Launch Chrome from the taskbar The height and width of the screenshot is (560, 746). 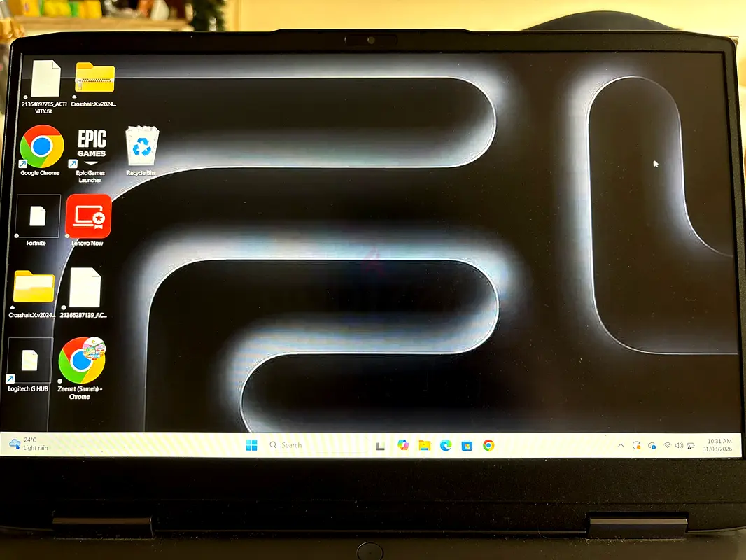(x=488, y=445)
